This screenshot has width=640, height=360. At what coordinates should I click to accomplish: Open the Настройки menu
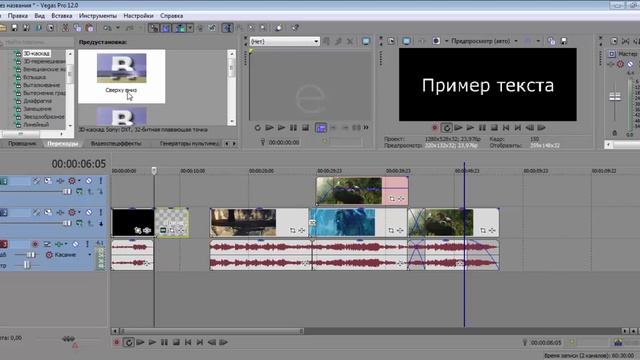(x=138, y=16)
